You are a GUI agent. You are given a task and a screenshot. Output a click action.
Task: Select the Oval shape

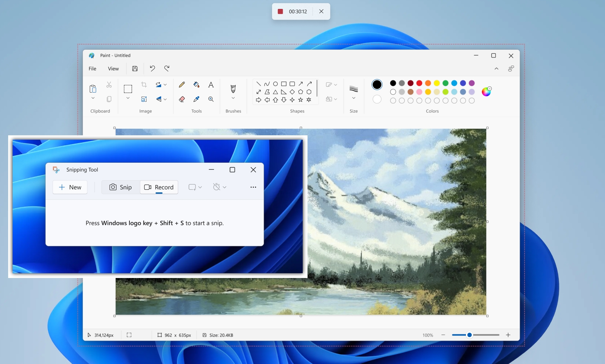point(275,84)
